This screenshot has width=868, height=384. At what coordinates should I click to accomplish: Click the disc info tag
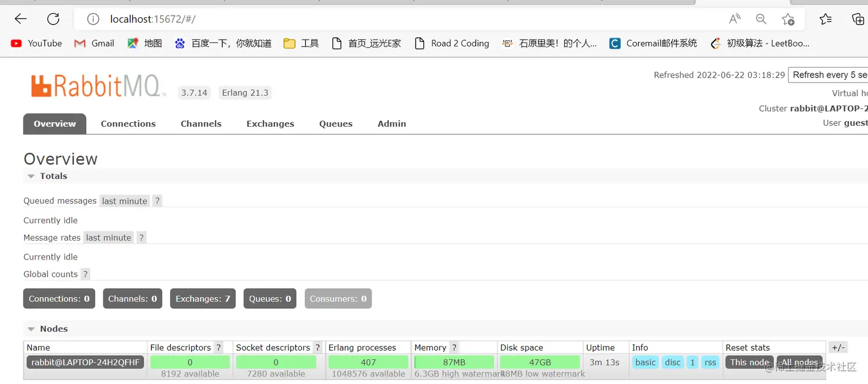[673, 362]
